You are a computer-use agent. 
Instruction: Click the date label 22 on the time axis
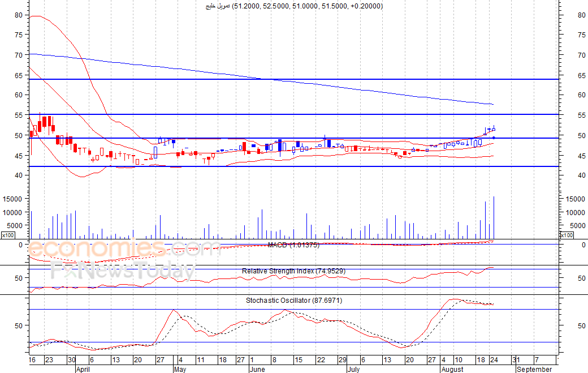321,360
